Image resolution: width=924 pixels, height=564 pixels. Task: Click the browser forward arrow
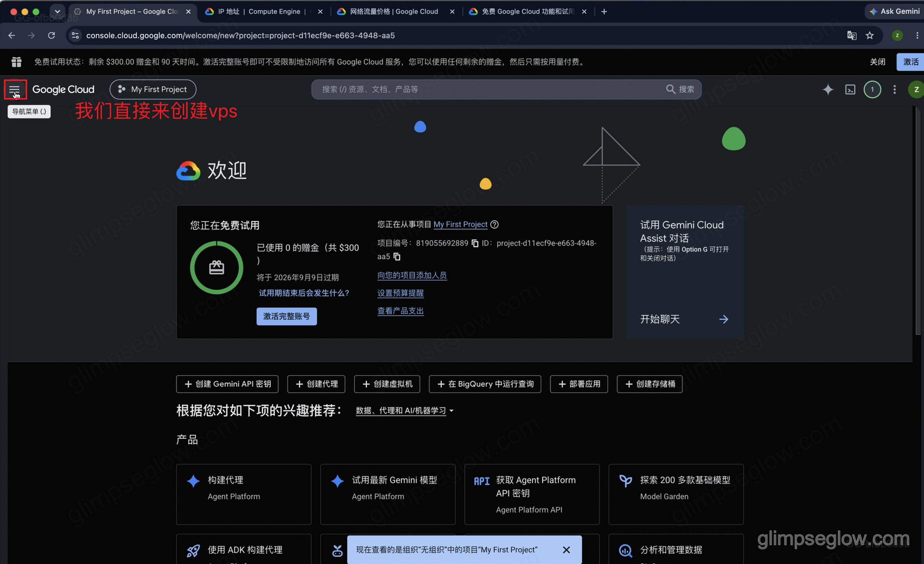coord(31,35)
